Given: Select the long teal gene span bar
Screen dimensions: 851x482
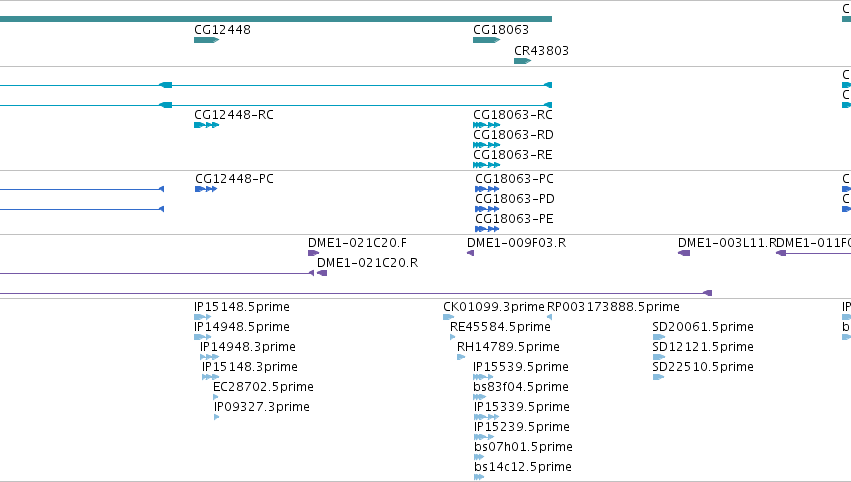Looking at the screenshot, I should 276,19.
